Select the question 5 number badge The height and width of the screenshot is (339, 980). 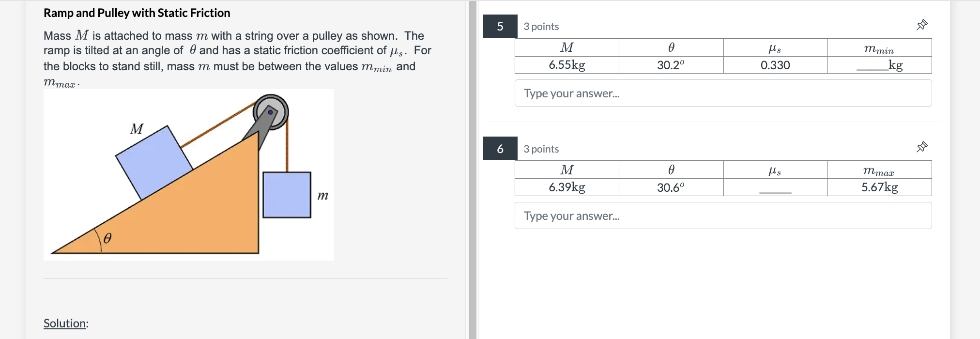500,26
